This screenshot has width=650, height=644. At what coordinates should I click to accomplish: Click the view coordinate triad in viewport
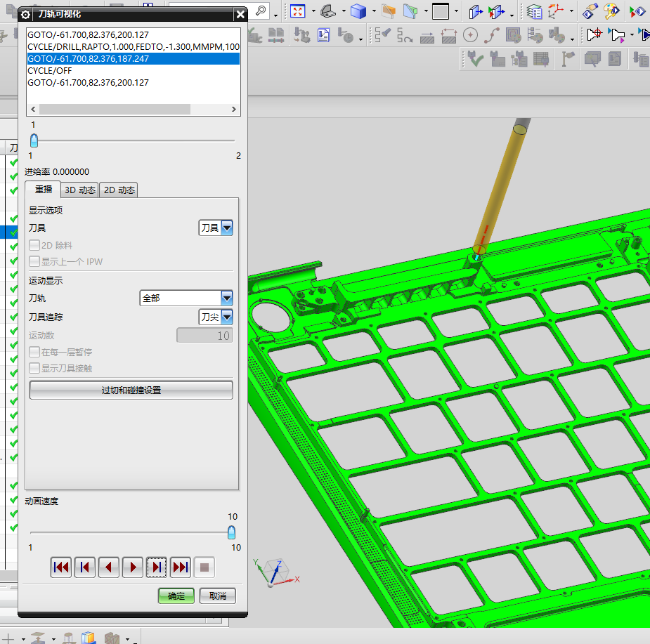pos(275,573)
